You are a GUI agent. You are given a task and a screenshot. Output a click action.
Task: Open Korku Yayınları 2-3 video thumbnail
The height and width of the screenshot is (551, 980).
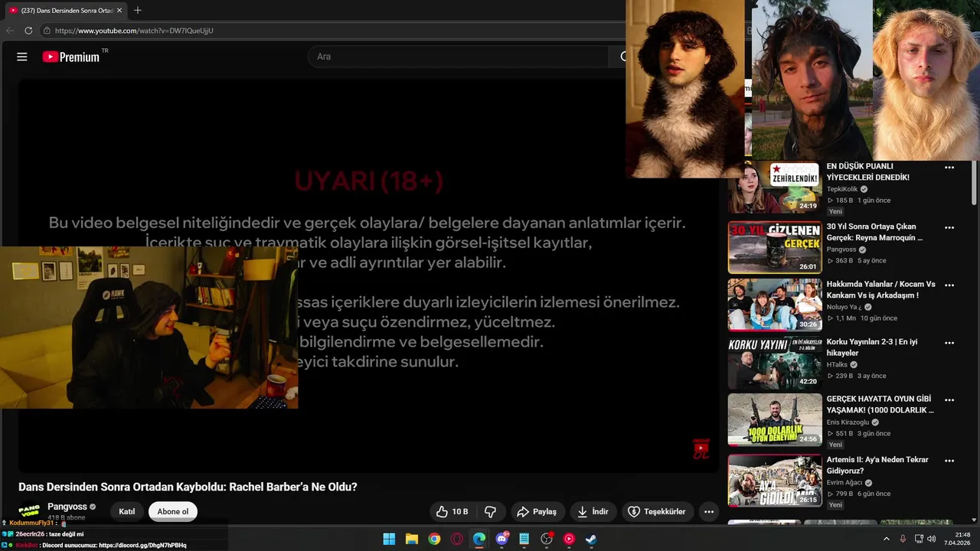[775, 363]
